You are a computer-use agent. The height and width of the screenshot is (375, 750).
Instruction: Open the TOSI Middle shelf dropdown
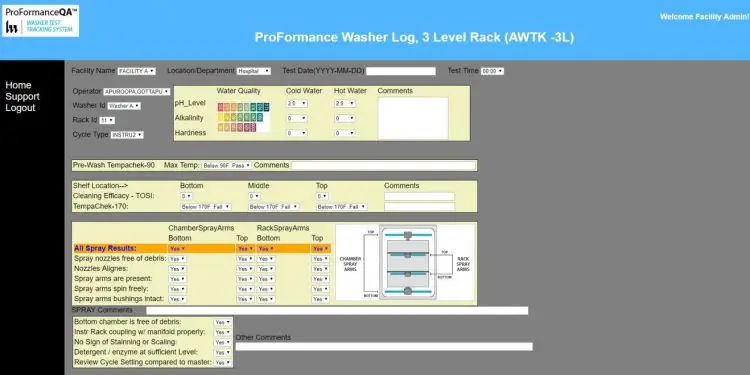(x=254, y=196)
